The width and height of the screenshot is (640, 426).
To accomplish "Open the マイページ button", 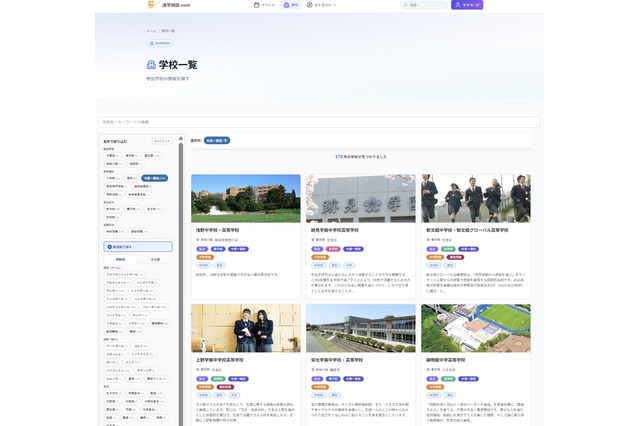I will pos(467,5).
